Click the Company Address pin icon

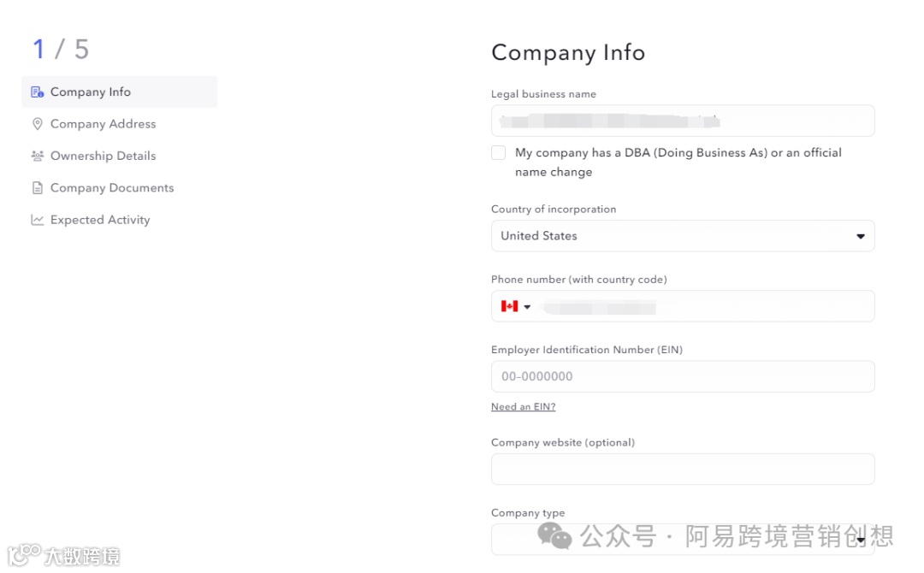(37, 124)
